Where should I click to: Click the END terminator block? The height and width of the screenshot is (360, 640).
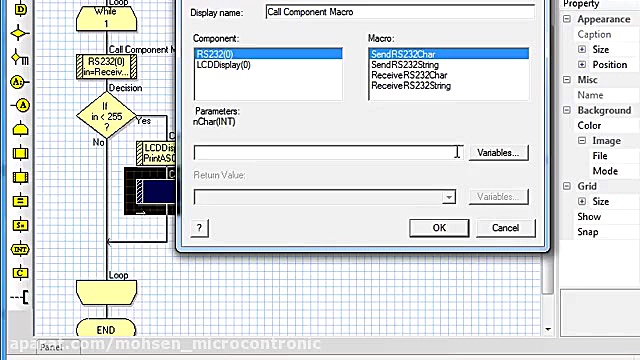pos(106,329)
